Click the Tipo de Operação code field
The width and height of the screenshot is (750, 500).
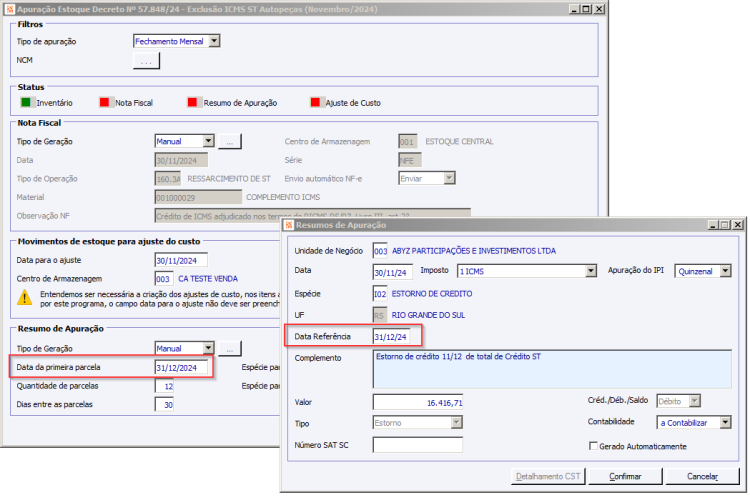click(x=168, y=179)
